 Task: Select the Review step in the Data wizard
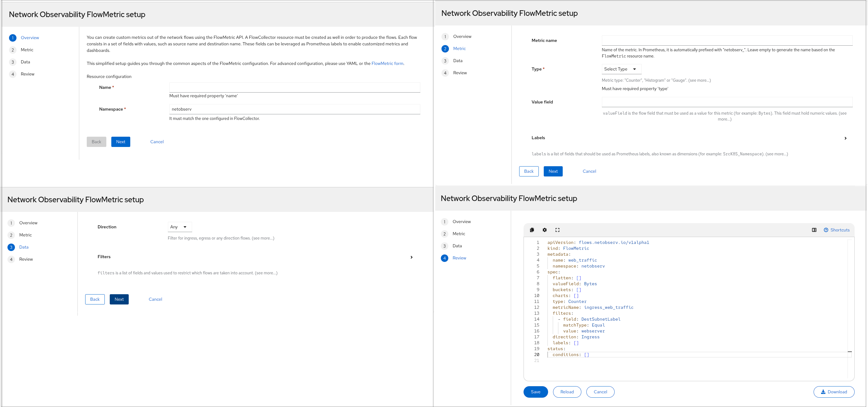26,259
